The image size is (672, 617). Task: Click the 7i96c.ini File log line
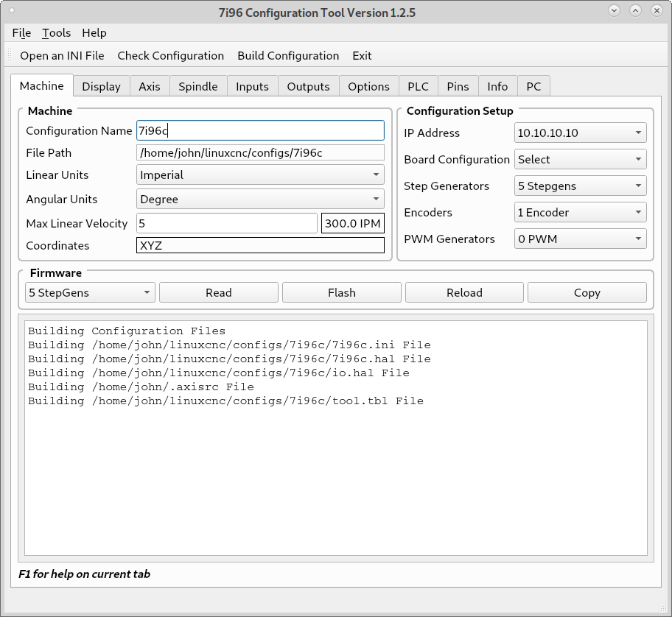[x=229, y=345]
